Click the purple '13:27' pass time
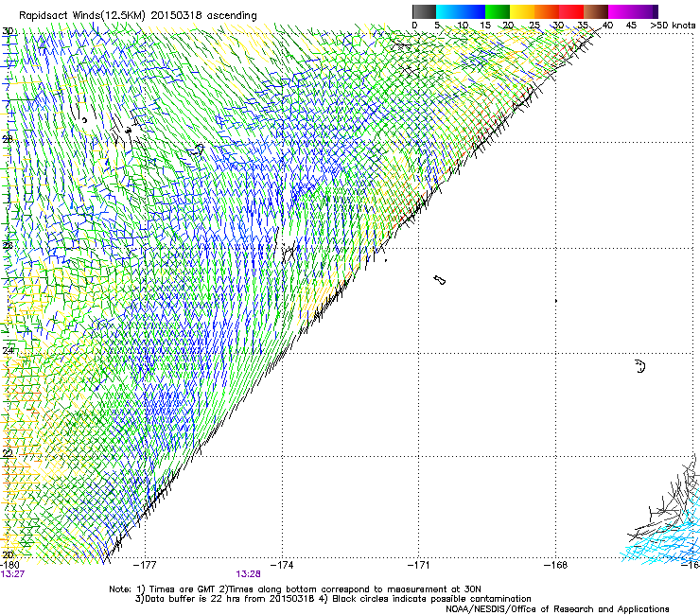The height and width of the screenshot is (615, 700). [x=12, y=574]
